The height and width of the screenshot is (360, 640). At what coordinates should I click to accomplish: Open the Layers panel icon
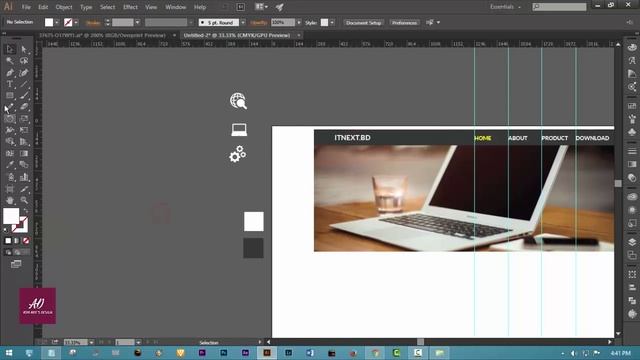(632, 242)
